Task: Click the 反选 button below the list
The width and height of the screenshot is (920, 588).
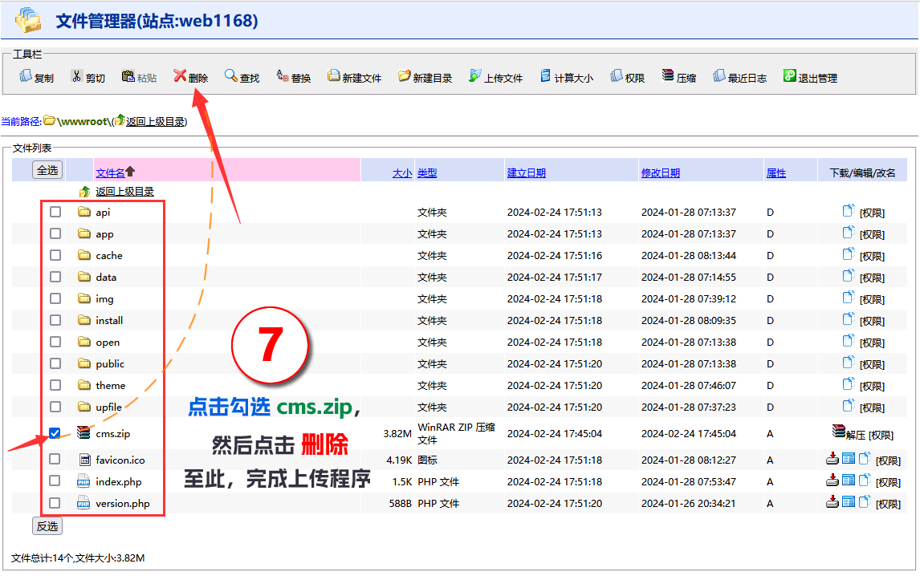Action: 47,526
